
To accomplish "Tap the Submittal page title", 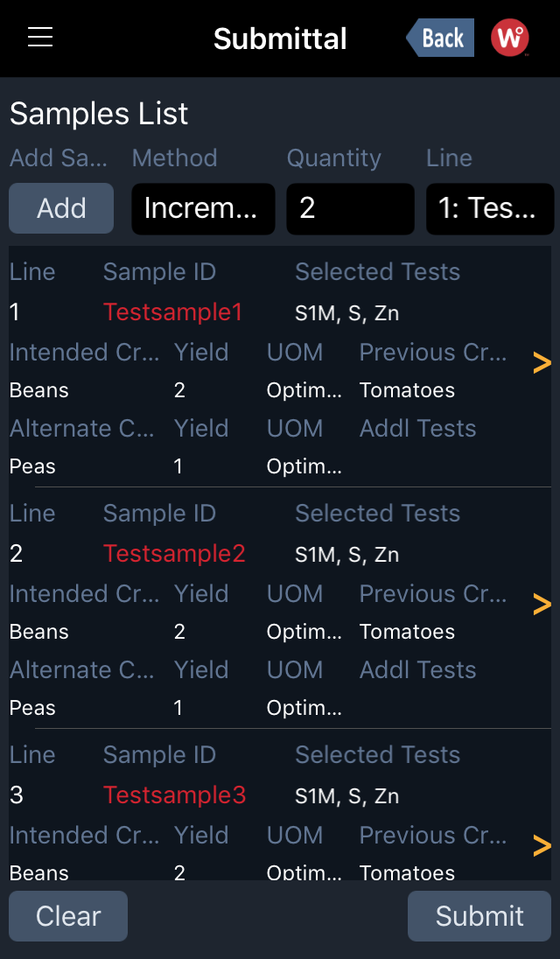I will 280,38.
